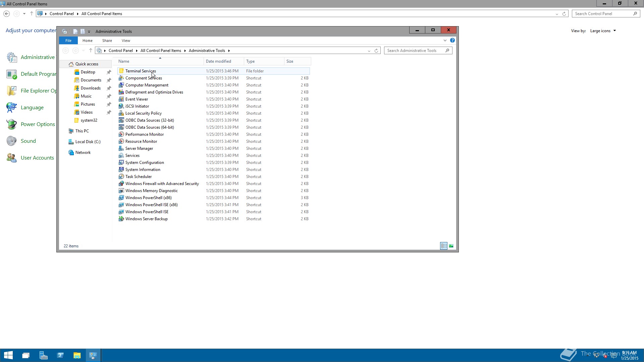Go up one folder level in Administrative Tools
Image resolution: width=644 pixels, height=362 pixels.
point(91,51)
